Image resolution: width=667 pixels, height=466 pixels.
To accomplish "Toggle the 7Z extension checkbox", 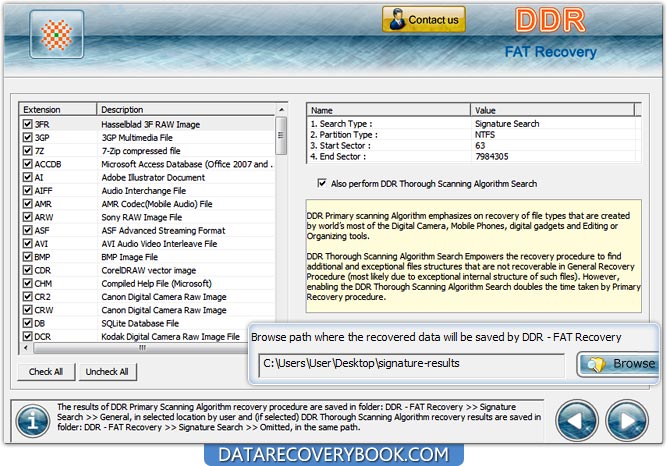I will click(27, 151).
